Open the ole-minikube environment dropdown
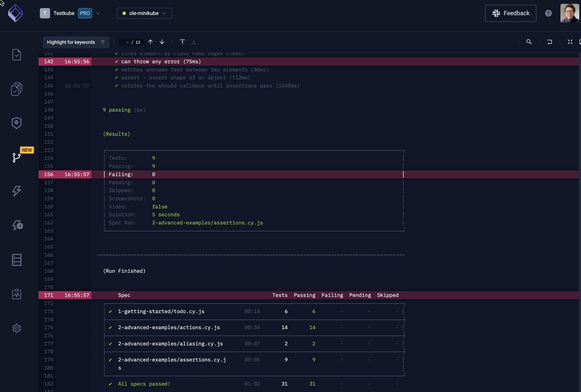Viewport: 581px width, 392px height. 144,13
